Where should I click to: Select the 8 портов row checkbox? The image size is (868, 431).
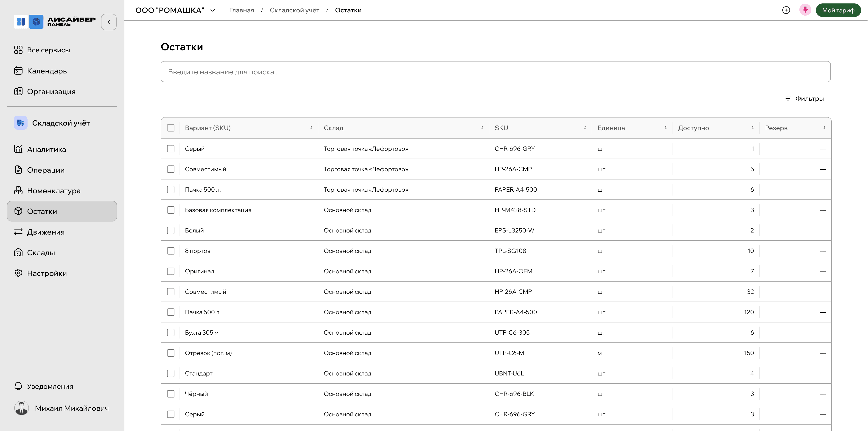[171, 251]
